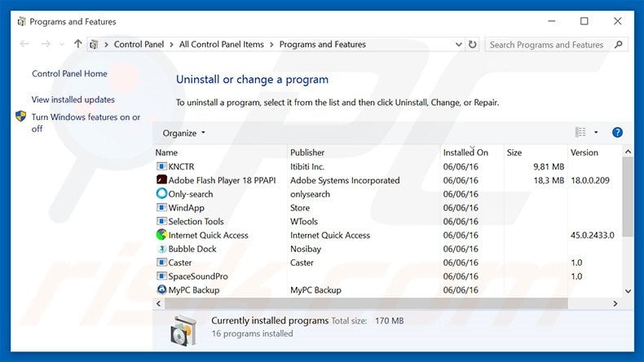Click the window title bar icon
Image resolution: width=644 pixels, height=362 pixels.
point(22,21)
